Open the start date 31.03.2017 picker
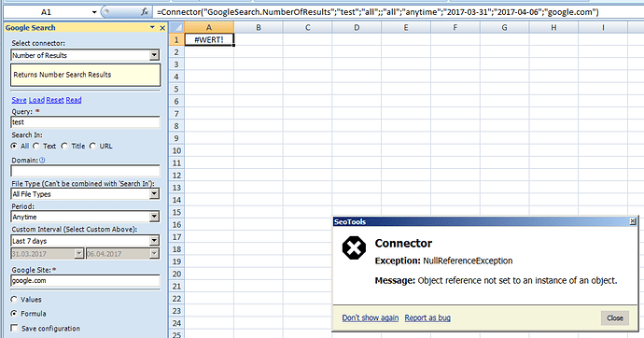The height and width of the screenshot is (338, 644). pos(79,254)
